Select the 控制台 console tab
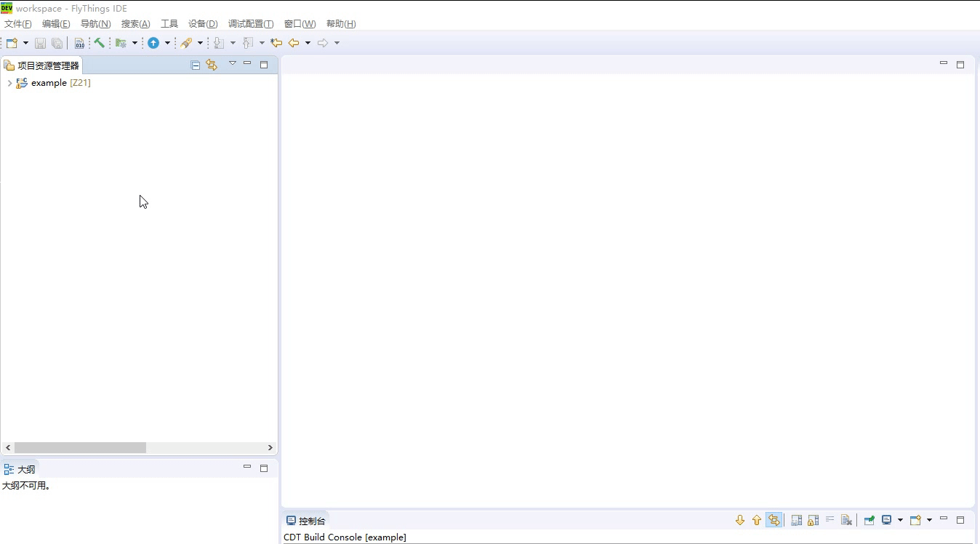 (x=306, y=521)
